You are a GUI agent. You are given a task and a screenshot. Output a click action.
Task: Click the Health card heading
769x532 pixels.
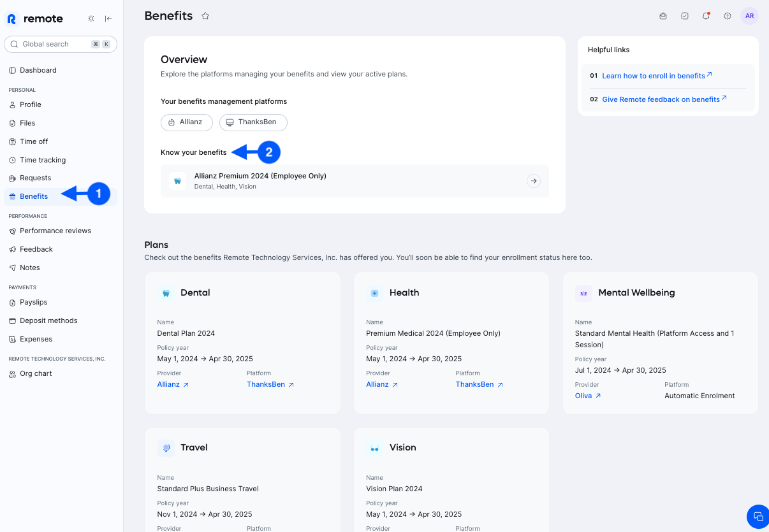pos(404,293)
